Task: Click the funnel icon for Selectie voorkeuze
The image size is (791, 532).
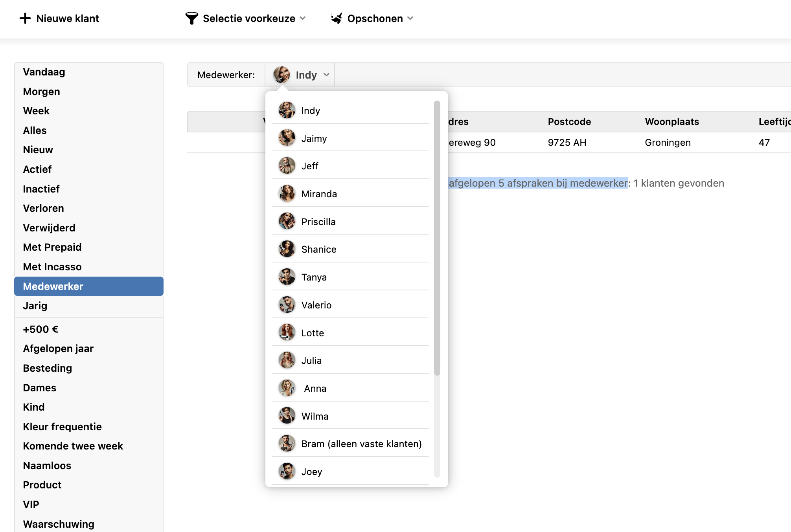Action: point(191,18)
